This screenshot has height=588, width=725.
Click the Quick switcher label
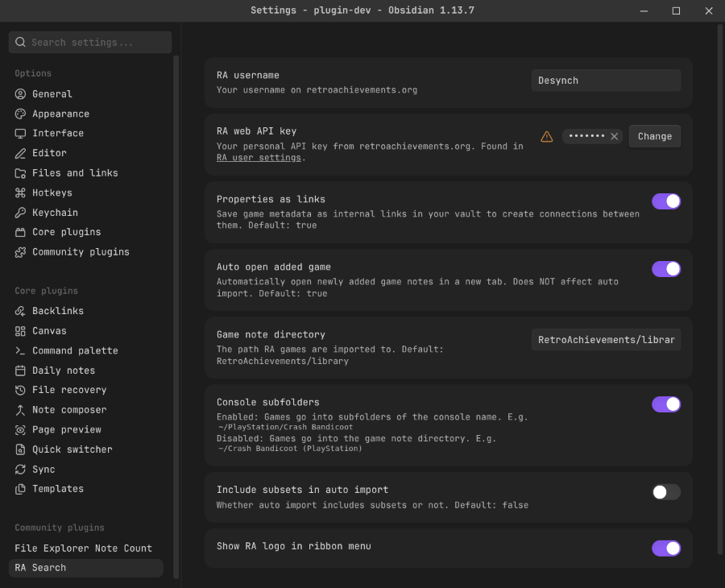(72, 449)
